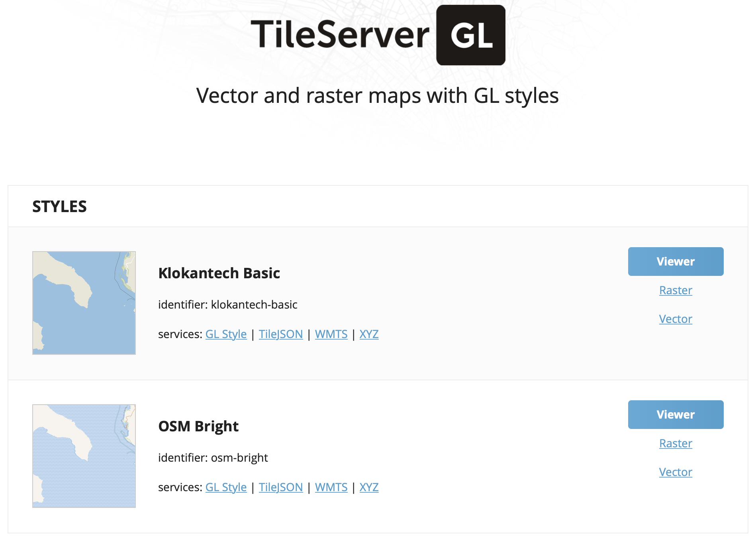Open WMTS link for Klokantech Basic
Viewport: 756px width, 539px height.
pyautogui.click(x=331, y=334)
